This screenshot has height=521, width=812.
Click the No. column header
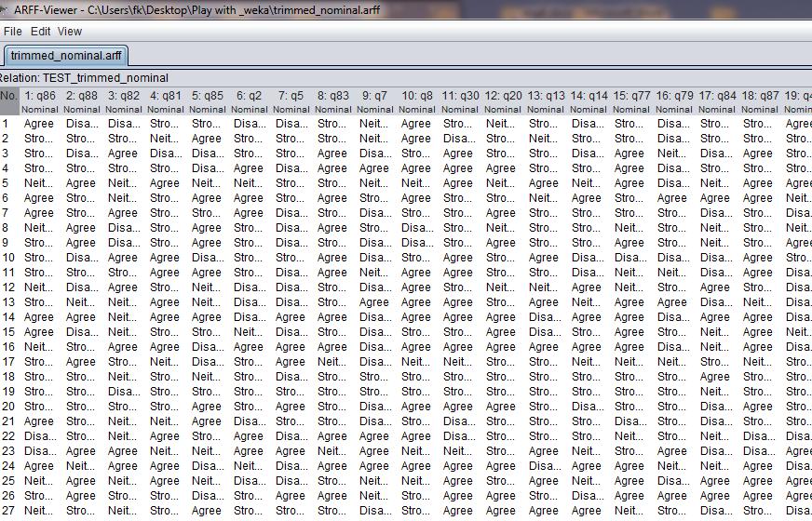[8, 101]
